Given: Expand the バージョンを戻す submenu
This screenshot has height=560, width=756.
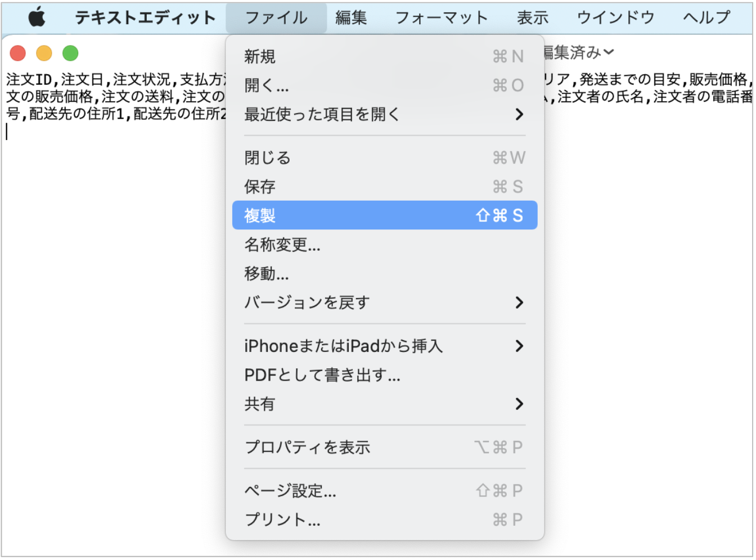Looking at the screenshot, I should pyautogui.click(x=385, y=302).
